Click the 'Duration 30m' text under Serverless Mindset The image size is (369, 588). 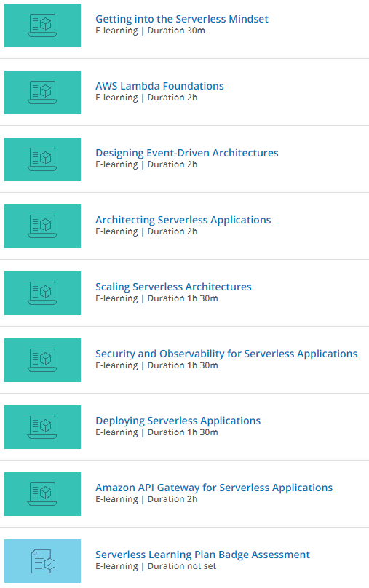click(x=176, y=31)
